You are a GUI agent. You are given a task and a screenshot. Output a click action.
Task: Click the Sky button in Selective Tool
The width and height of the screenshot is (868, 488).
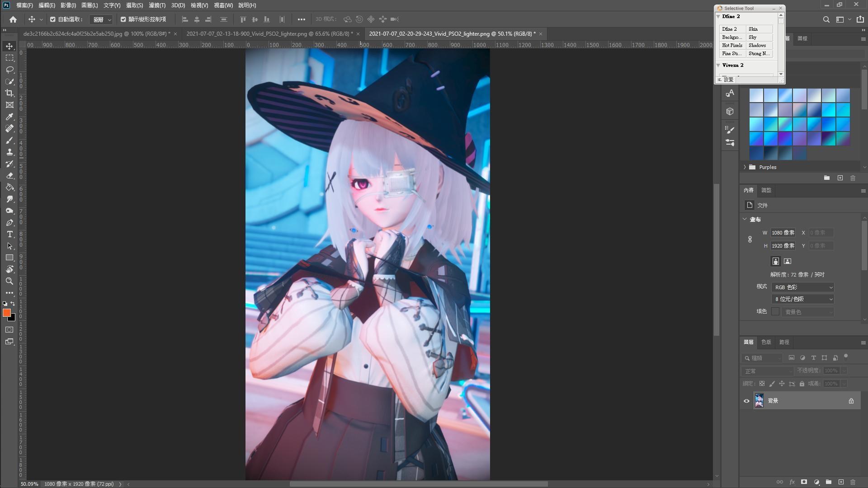click(x=759, y=38)
